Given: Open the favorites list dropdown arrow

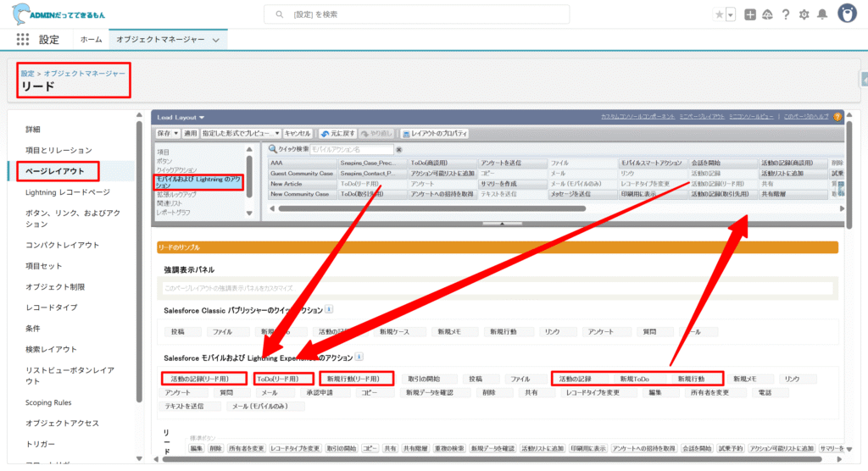Looking at the screenshot, I should tap(731, 14).
